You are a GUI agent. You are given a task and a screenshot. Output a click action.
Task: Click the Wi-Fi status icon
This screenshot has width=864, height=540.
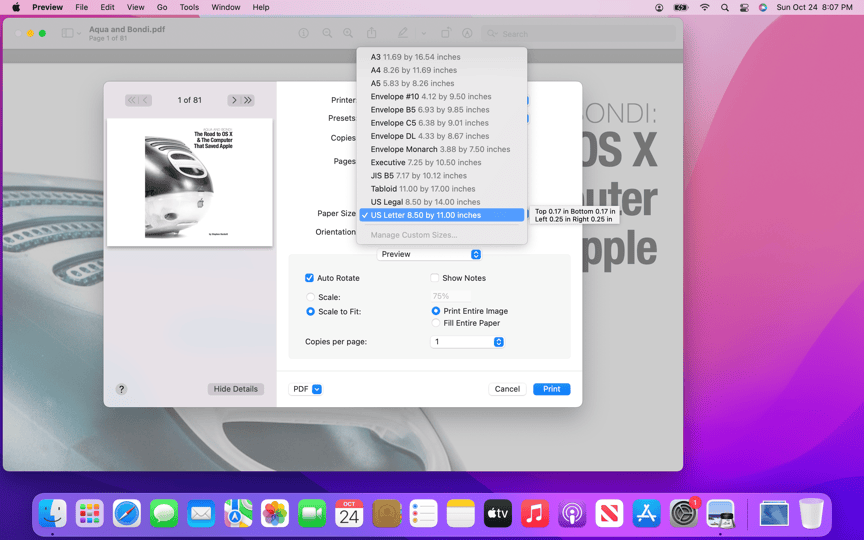tap(704, 7)
